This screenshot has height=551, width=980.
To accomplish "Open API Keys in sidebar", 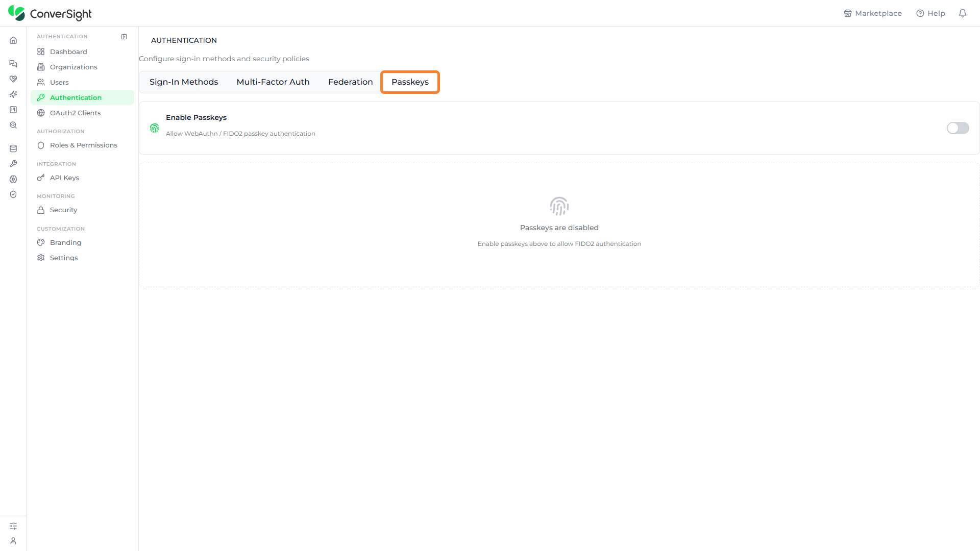I will pyautogui.click(x=82, y=178).
